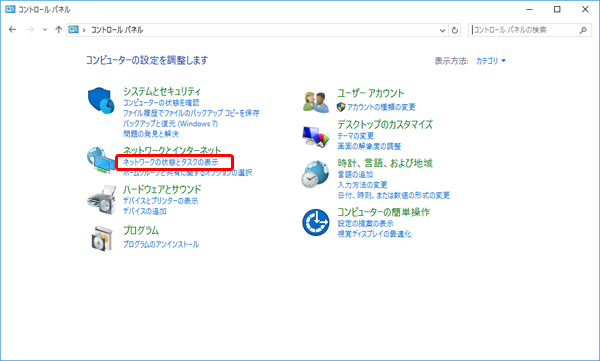600x361 pixels.
Task: Open コンピューターの状態を確認 link
Action: (161, 103)
